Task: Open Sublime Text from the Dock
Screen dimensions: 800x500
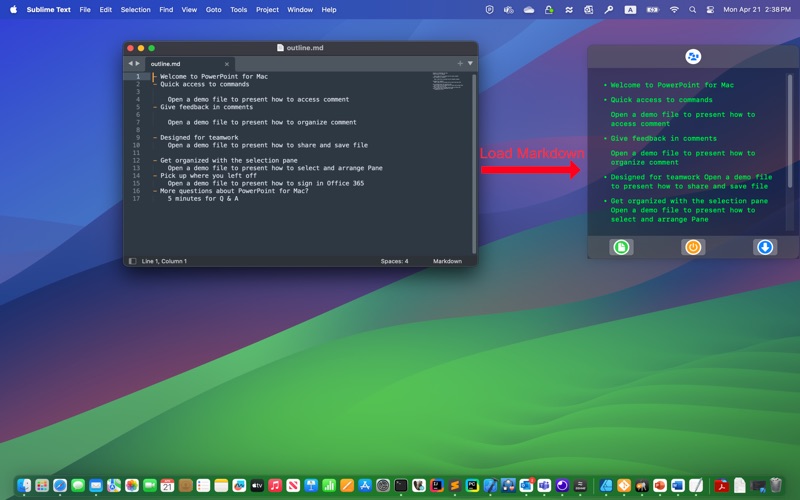Action: click(455, 485)
